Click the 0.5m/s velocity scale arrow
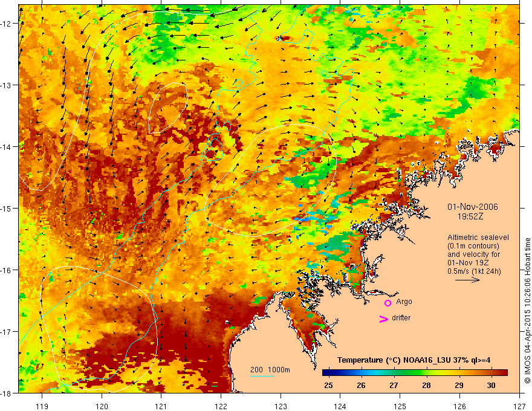The width and height of the screenshot is (532, 411). pos(467,280)
